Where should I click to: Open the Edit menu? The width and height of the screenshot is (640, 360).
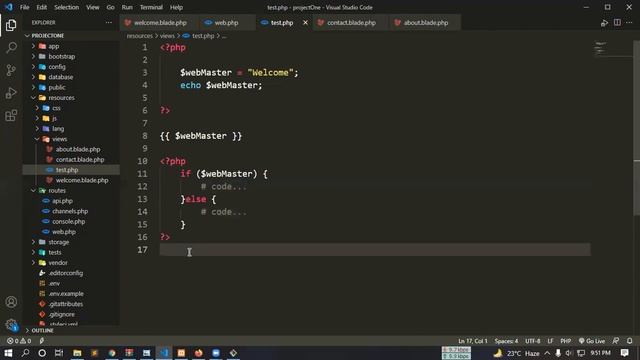click(x=42, y=7)
